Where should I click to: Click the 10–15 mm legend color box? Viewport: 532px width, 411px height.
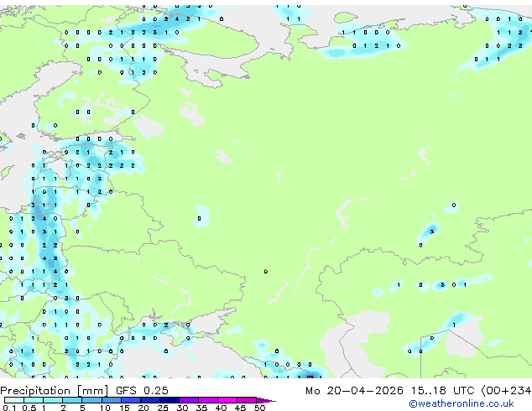pos(111,400)
